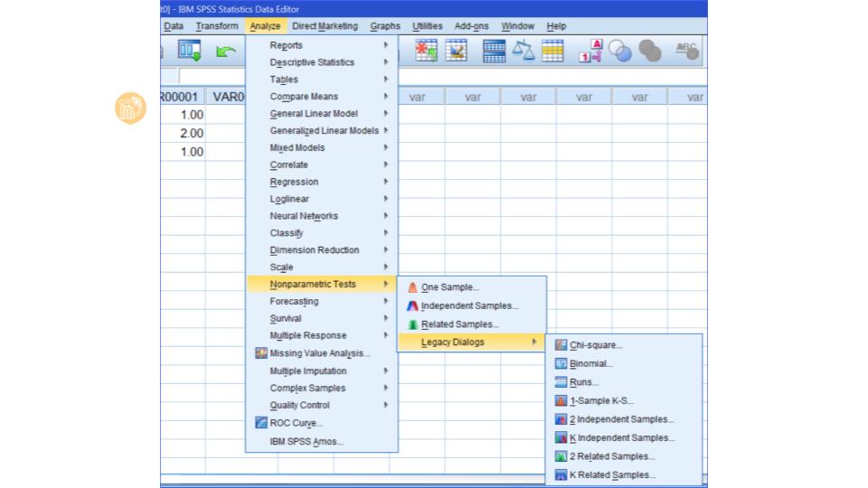This screenshot has height=488, width=868.
Task: Choose Independent Samples nonparametric test
Action: [472, 306]
